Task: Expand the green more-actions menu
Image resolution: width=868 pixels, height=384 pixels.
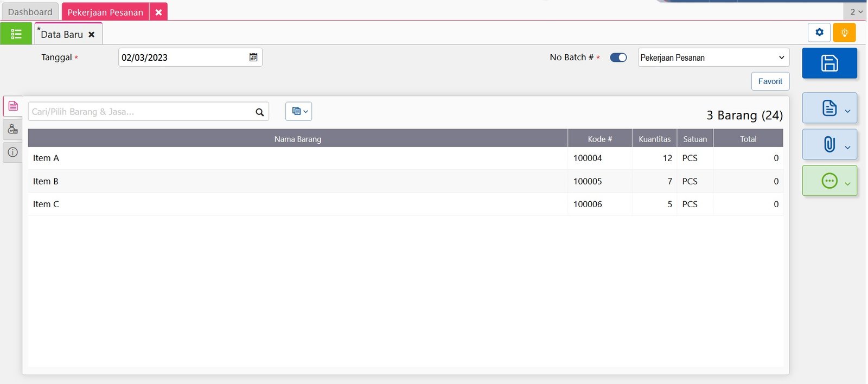Action: point(829,181)
